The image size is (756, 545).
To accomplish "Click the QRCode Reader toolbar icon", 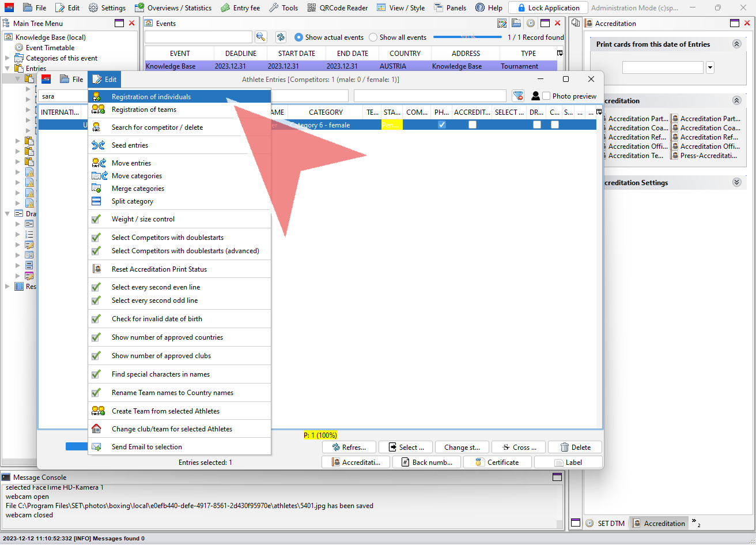I will (311, 7).
